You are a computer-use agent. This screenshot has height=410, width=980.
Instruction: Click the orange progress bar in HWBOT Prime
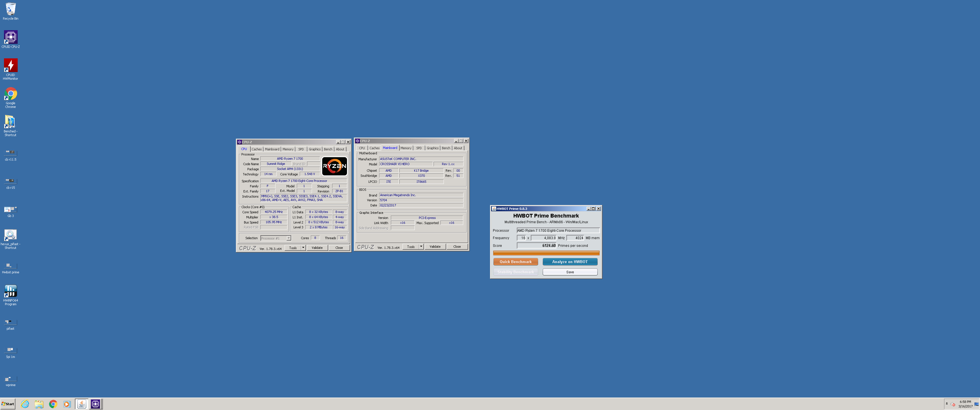[x=546, y=253]
